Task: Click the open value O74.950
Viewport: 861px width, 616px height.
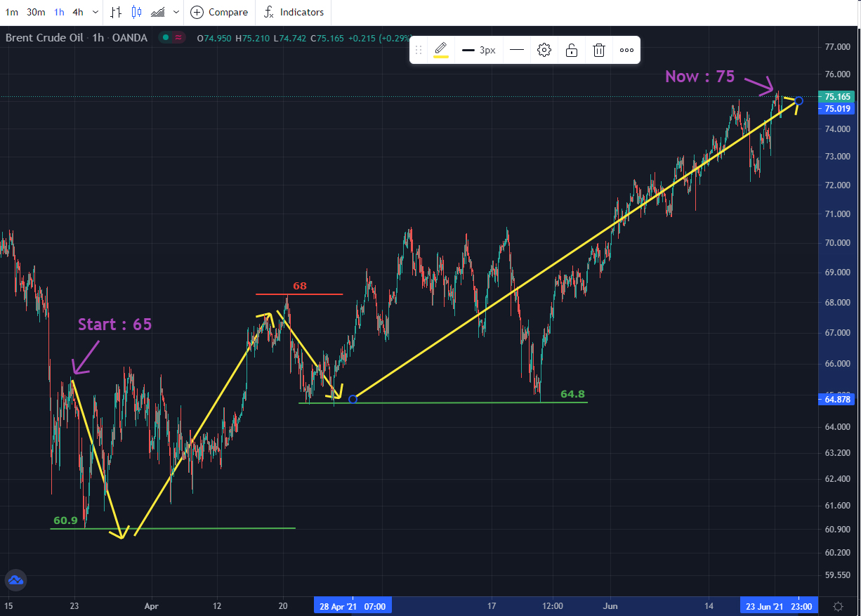Action: coord(215,38)
